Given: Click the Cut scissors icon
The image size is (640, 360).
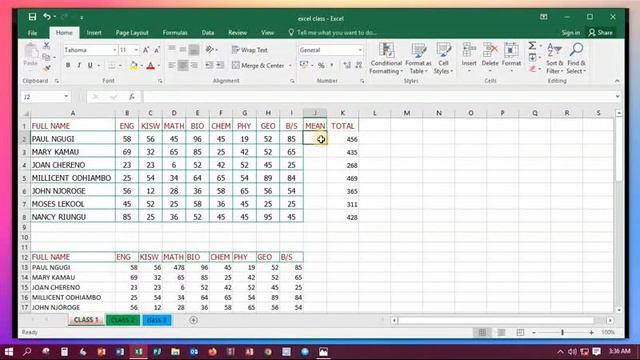Looking at the screenshot, I should point(47,46).
